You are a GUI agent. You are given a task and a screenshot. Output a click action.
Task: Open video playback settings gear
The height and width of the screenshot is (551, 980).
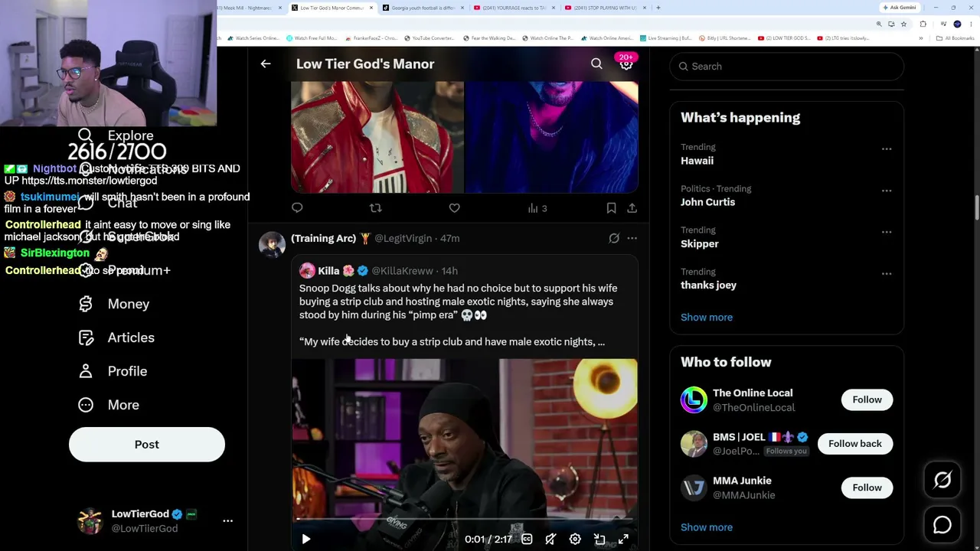pyautogui.click(x=575, y=539)
